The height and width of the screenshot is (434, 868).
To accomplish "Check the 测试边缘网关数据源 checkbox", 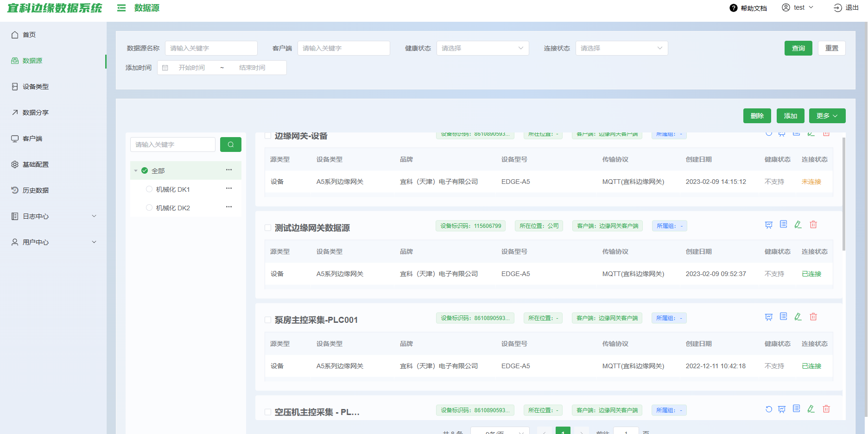I will point(268,228).
